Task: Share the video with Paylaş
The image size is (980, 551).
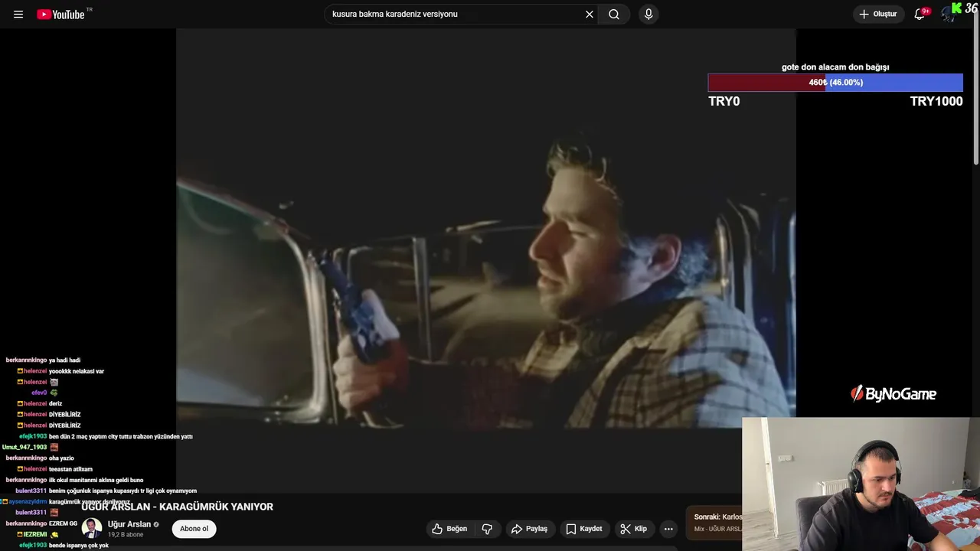Action: pyautogui.click(x=529, y=529)
